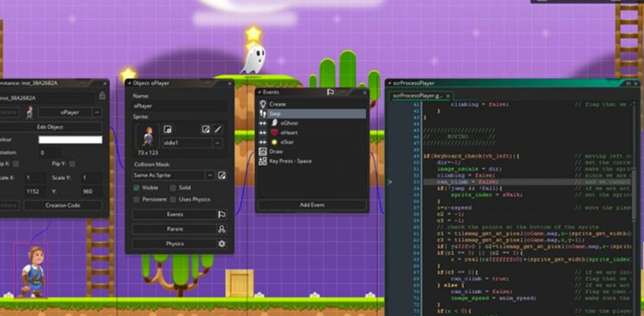The width and height of the screenshot is (644, 316).
Task: Enable the Solid checkbox
Action: (173, 188)
